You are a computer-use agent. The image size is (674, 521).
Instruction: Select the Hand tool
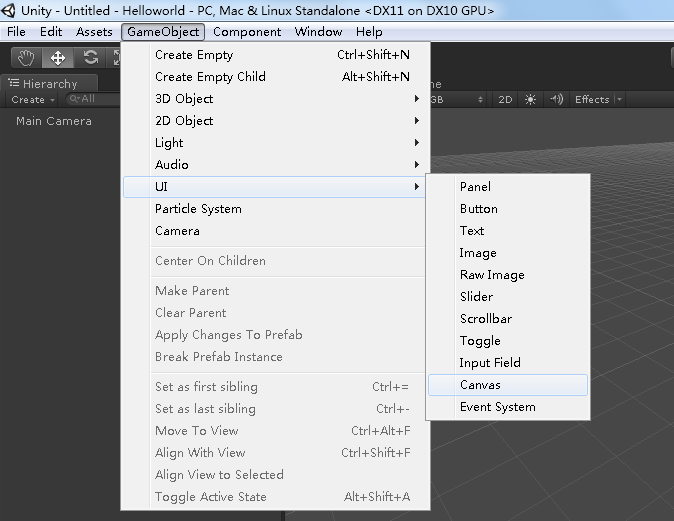click(x=26, y=58)
